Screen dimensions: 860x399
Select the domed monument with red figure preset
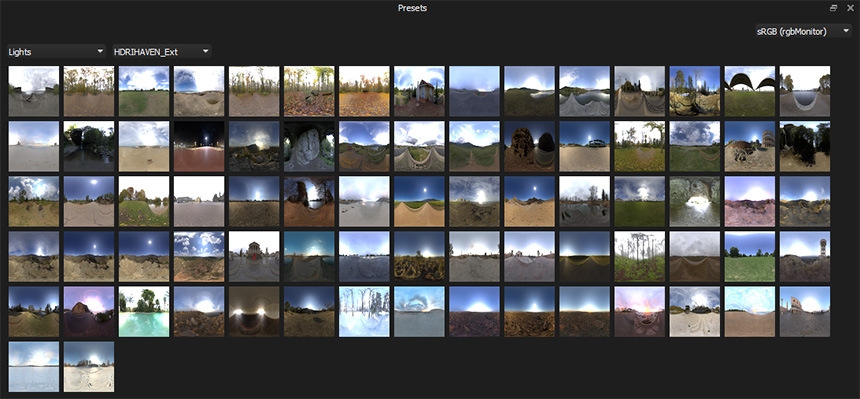coord(254,256)
